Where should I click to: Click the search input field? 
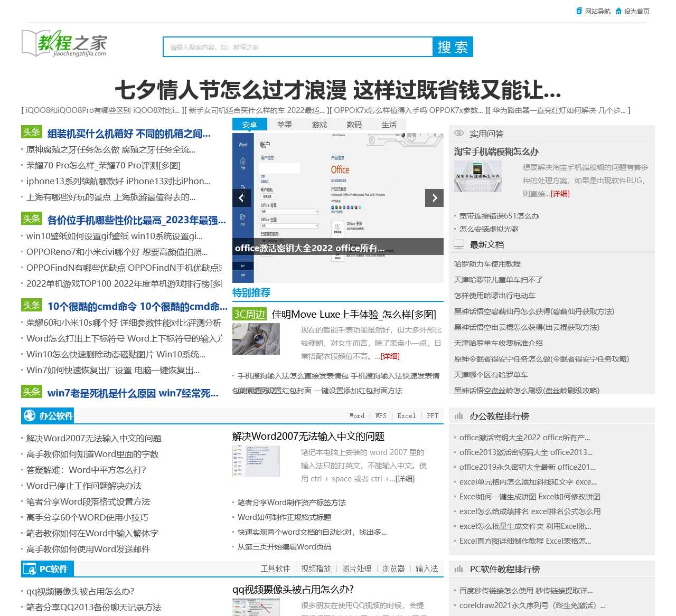click(298, 47)
